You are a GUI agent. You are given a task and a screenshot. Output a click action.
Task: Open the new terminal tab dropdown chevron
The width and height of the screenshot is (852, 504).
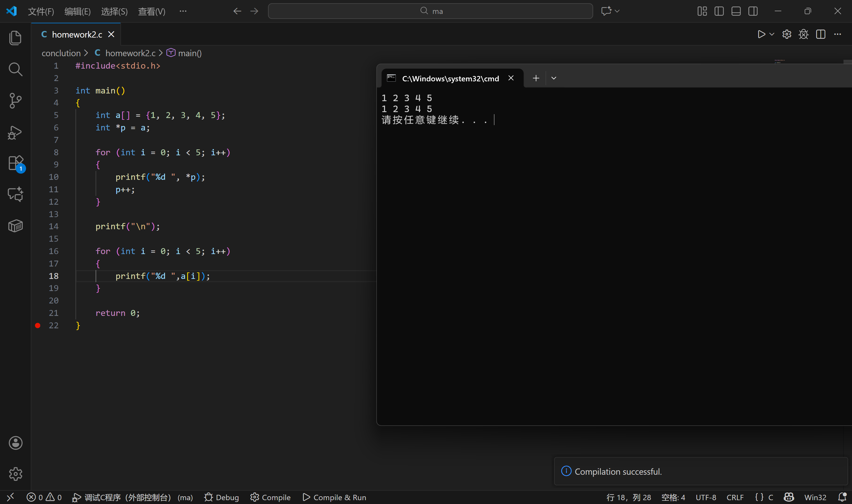(x=554, y=78)
